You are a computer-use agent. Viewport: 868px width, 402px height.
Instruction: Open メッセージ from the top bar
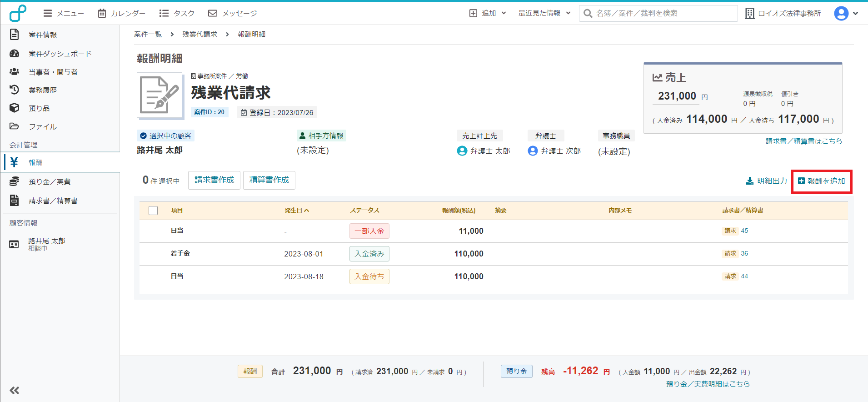(233, 13)
